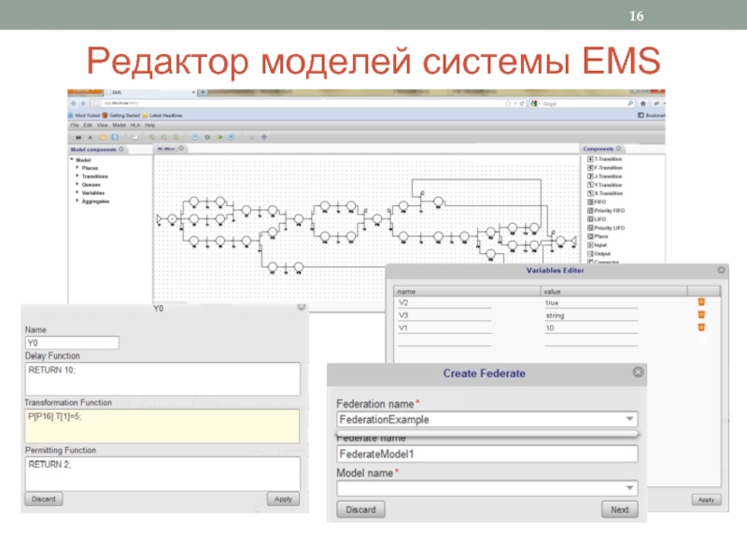
Task: Open the Model menu
Action: 120,125
